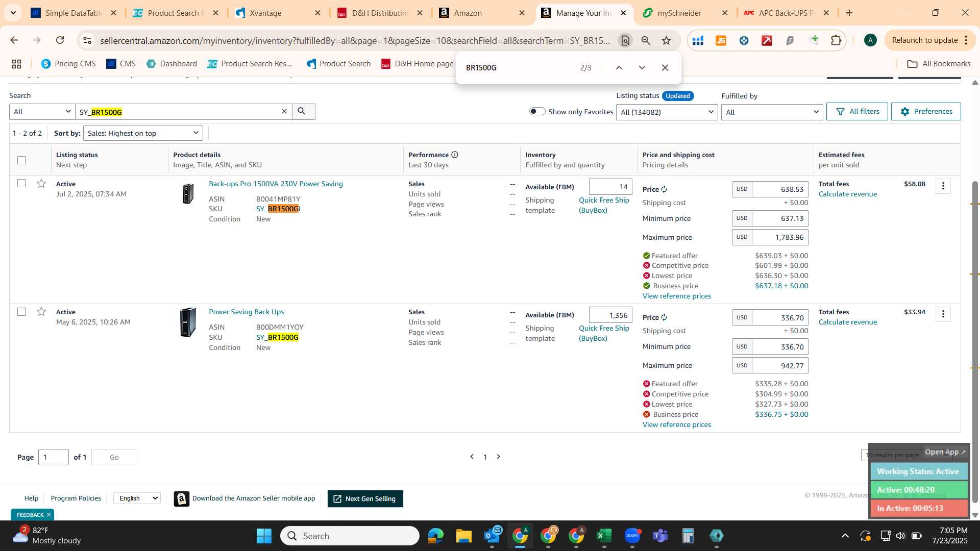Edit the available quantity field showing 14
Screen dimensions: 980x551
[610, 187]
